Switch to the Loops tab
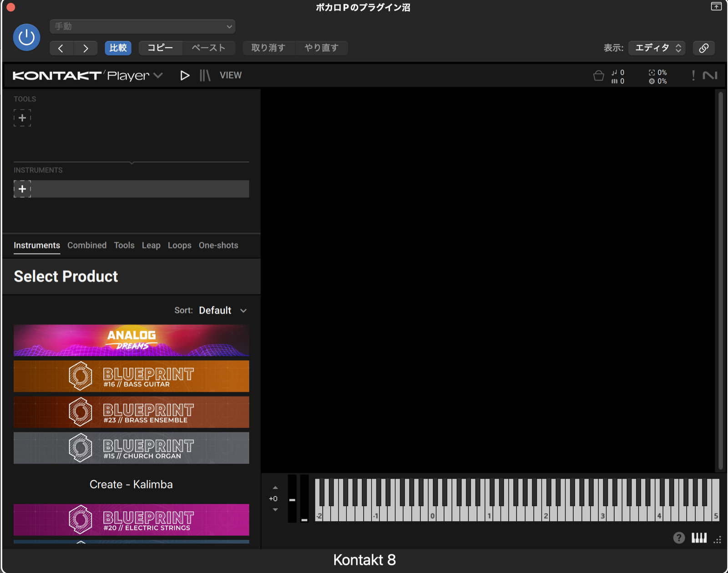 pos(180,245)
